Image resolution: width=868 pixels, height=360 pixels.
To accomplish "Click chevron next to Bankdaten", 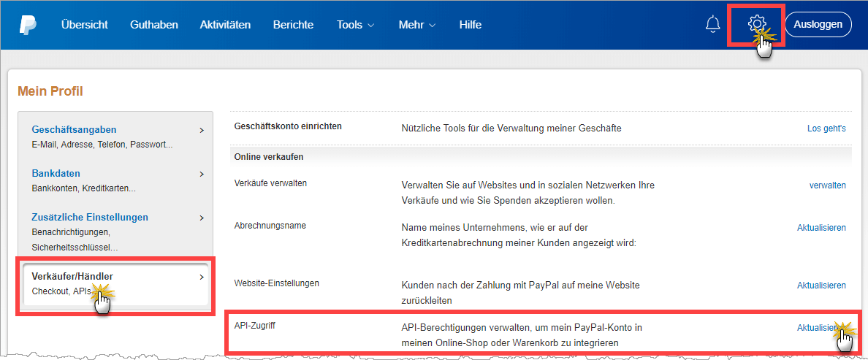I will point(202,175).
